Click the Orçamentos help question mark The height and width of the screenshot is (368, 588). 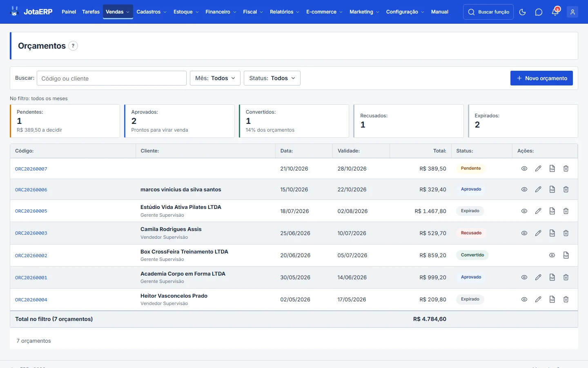coord(73,46)
